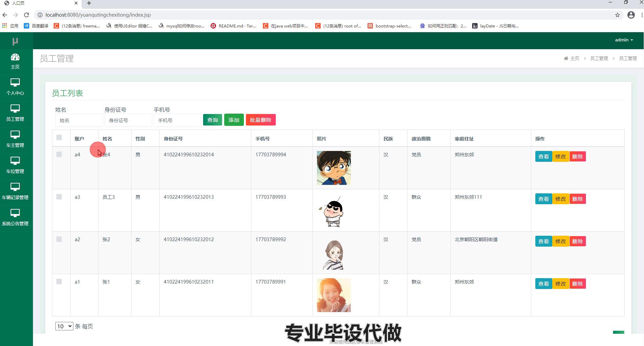Click address 北京朝阳区朝阳街道
Viewport: 644px width, 346px height.
pyautogui.click(x=476, y=239)
